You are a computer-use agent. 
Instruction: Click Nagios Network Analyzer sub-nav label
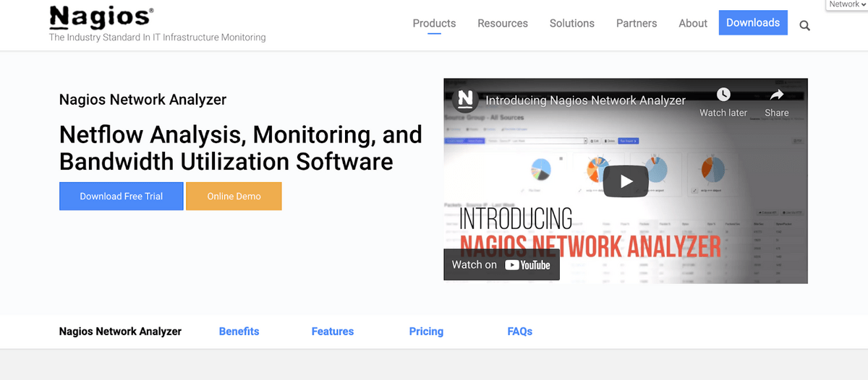point(120,332)
